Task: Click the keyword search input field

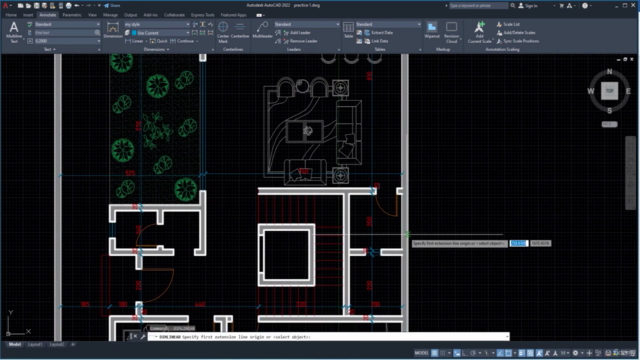Action: point(478,6)
